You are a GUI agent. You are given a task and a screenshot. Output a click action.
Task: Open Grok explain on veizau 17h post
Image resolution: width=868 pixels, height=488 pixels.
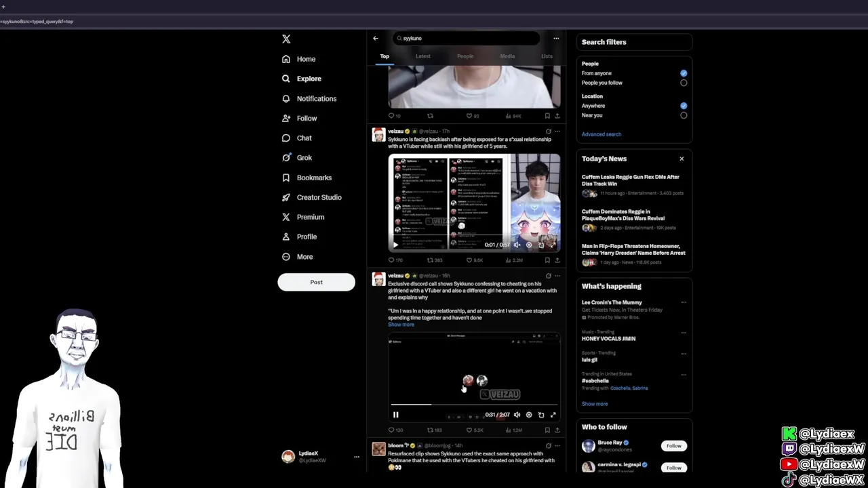(x=548, y=131)
